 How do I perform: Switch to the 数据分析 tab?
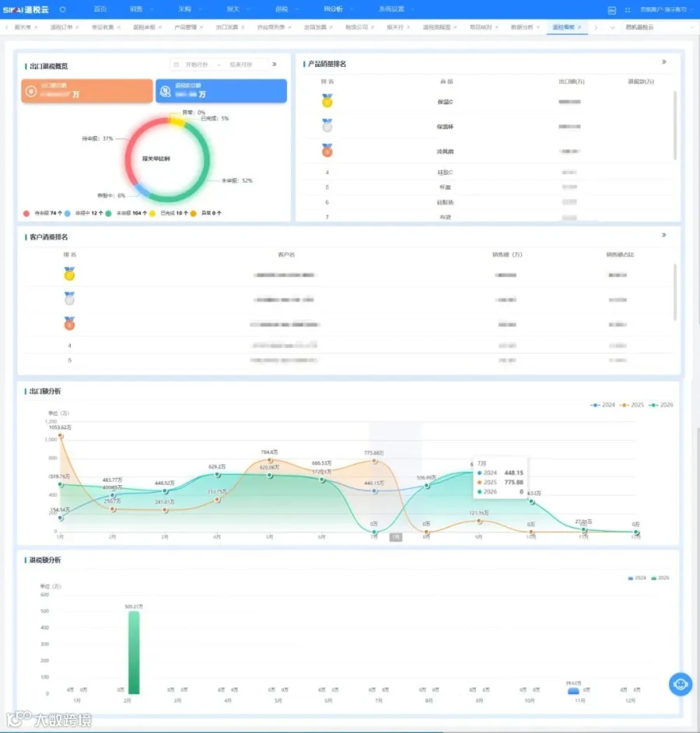coord(522,27)
